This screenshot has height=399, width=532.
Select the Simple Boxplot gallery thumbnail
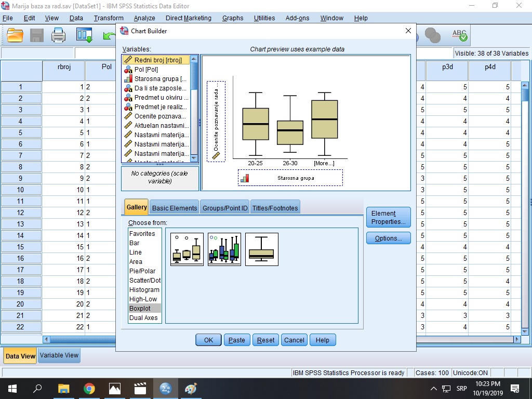(x=187, y=249)
